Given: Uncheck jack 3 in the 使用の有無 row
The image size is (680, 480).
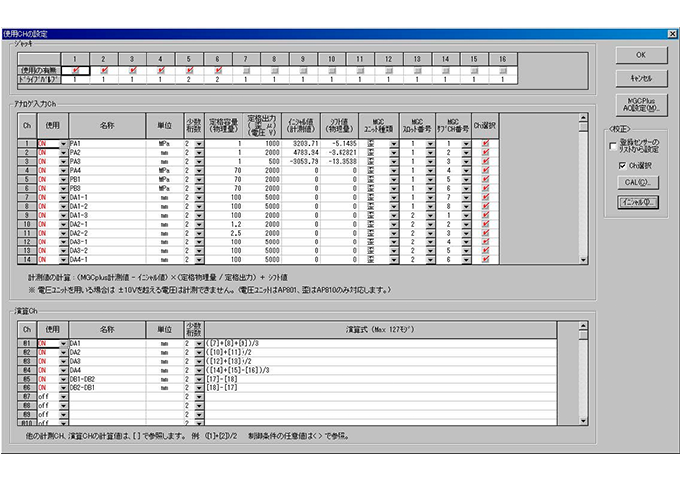Looking at the screenshot, I should pos(132,70).
